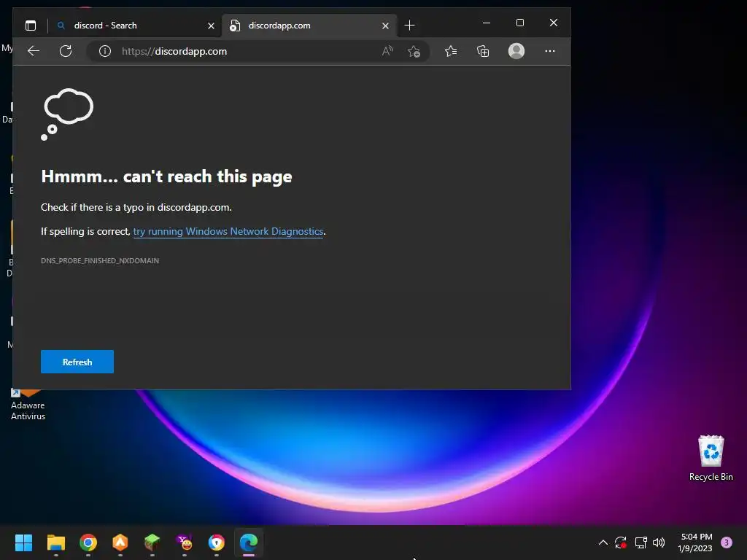Viewport: 747px width, 560px height.
Task: View site information icon in address bar
Action: pyautogui.click(x=105, y=51)
